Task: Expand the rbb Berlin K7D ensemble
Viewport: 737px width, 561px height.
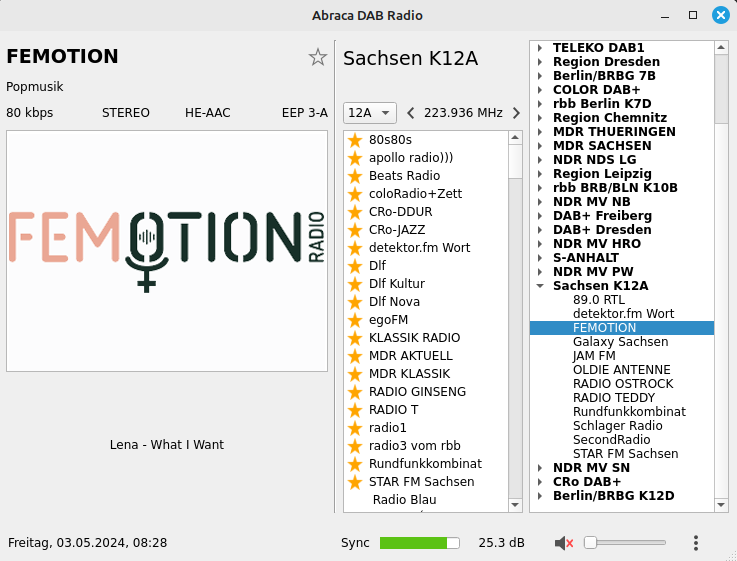Action: coord(540,104)
